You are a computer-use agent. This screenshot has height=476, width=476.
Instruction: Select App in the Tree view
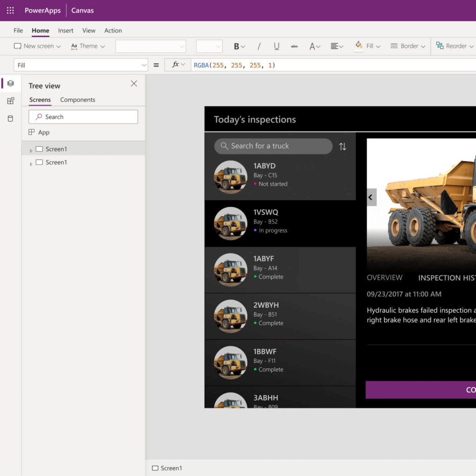[x=43, y=132]
